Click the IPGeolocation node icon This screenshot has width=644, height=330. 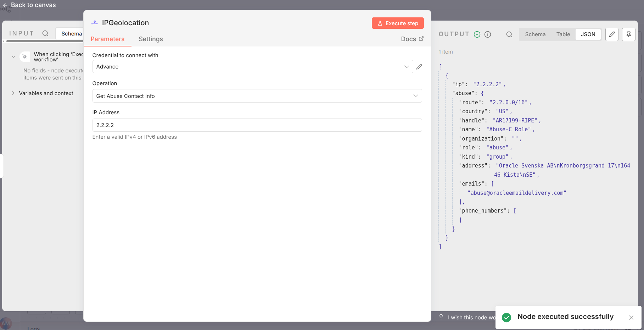(x=95, y=23)
